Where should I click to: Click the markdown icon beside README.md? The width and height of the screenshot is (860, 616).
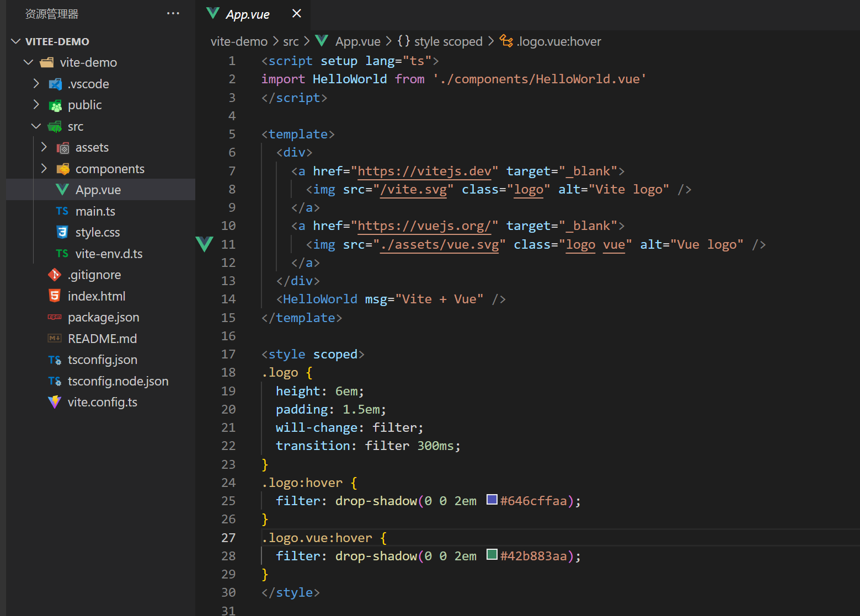55,338
